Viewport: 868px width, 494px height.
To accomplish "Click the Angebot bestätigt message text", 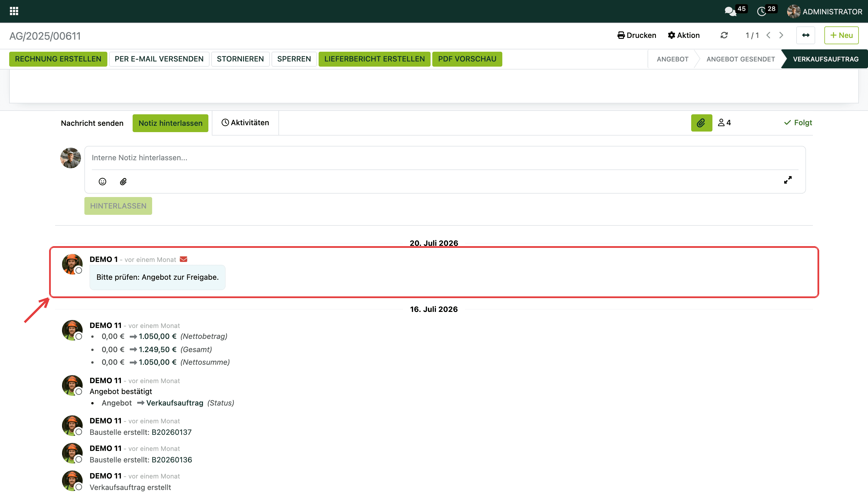I will (x=121, y=391).
